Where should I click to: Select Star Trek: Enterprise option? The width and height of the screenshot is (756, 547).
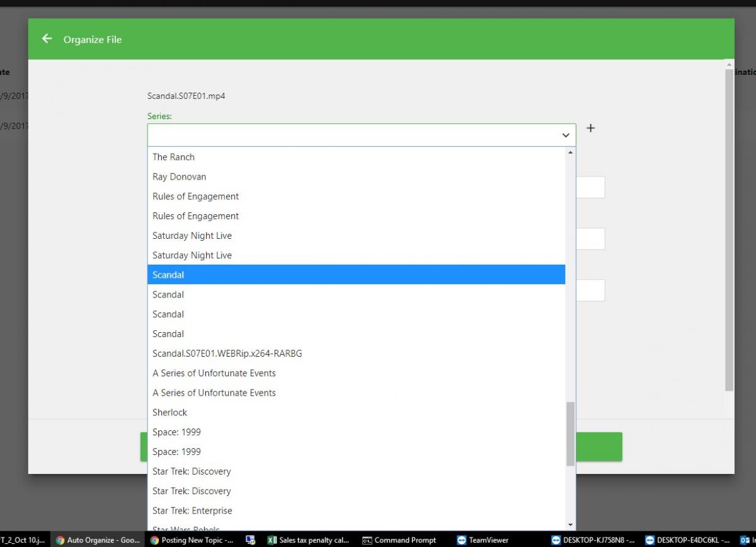click(192, 510)
